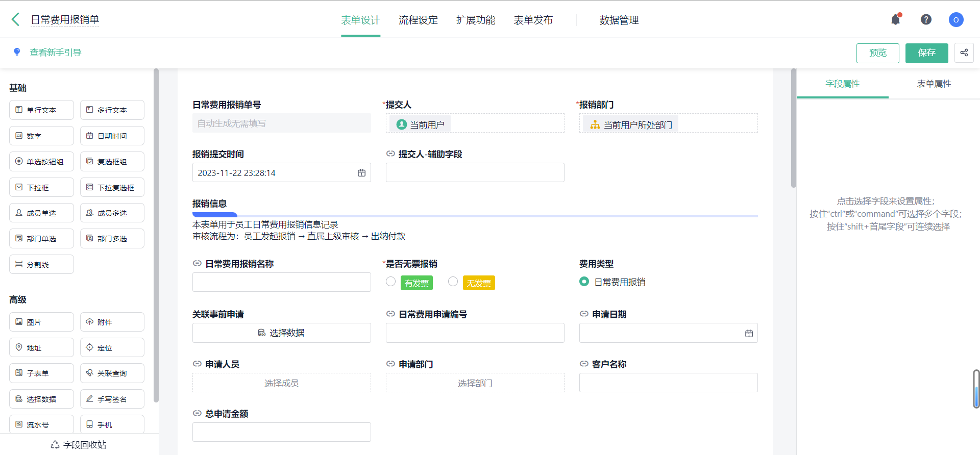The width and height of the screenshot is (980, 455).
Task: Open the notification bell
Action: click(895, 20)
